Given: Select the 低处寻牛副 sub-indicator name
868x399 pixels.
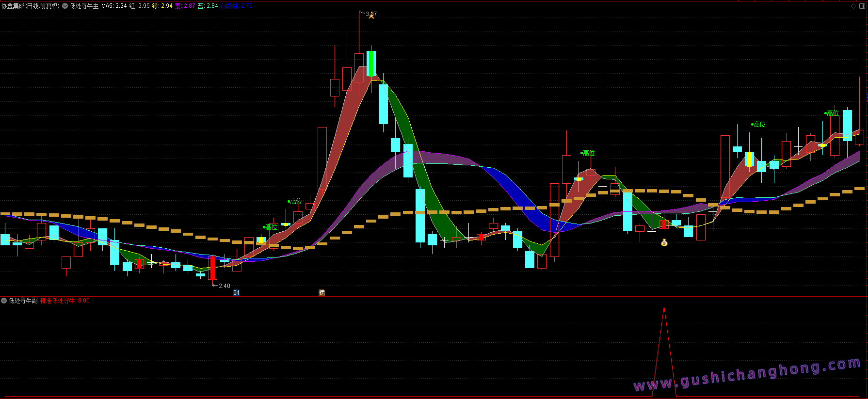Looking at the screenshot, I should point(23,301).
